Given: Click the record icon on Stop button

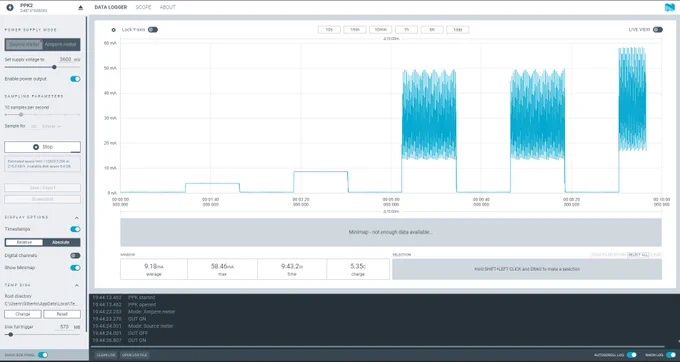Looking at the screenshot, I should 36,147.
